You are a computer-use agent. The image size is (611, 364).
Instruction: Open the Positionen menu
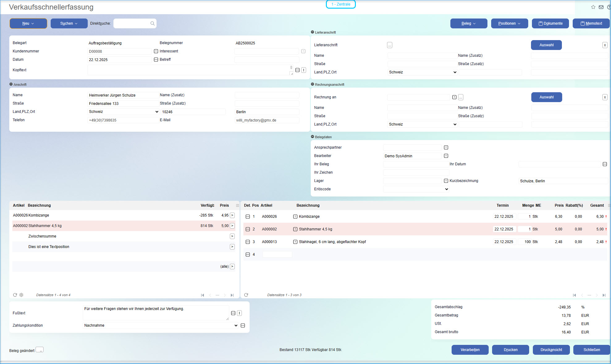(509, 23)
